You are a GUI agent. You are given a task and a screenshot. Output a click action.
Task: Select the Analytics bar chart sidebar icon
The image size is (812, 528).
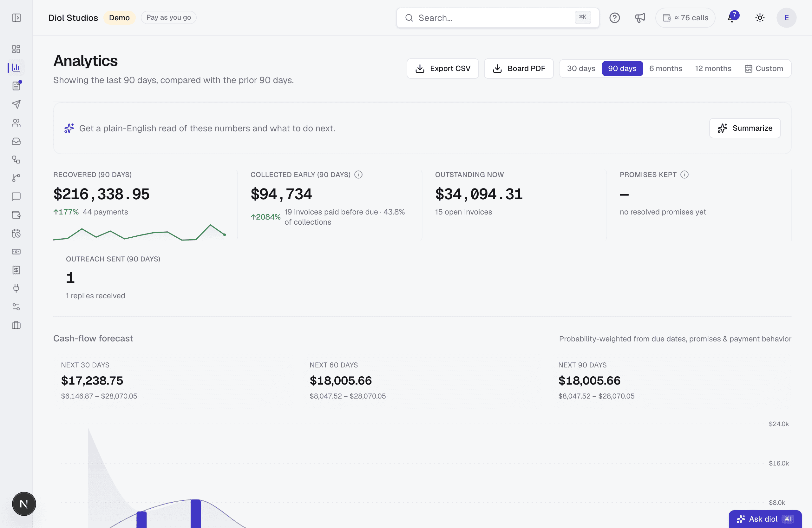coord(16,68)
